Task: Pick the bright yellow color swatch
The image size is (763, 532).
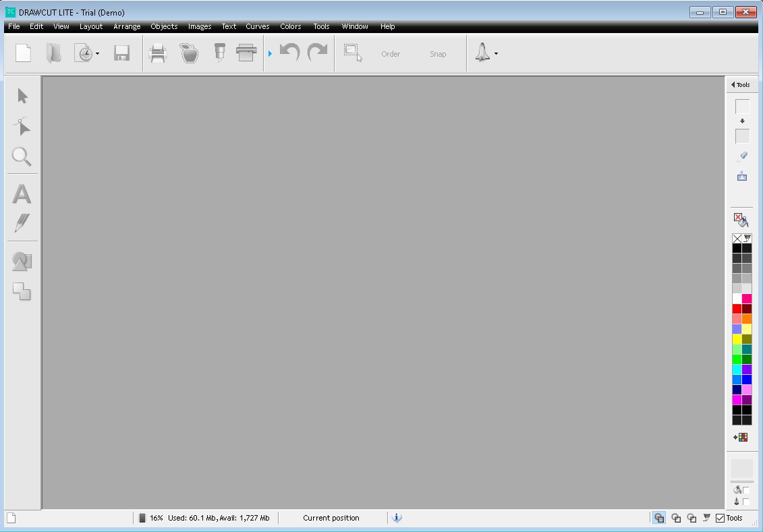Action: point(737,339)
